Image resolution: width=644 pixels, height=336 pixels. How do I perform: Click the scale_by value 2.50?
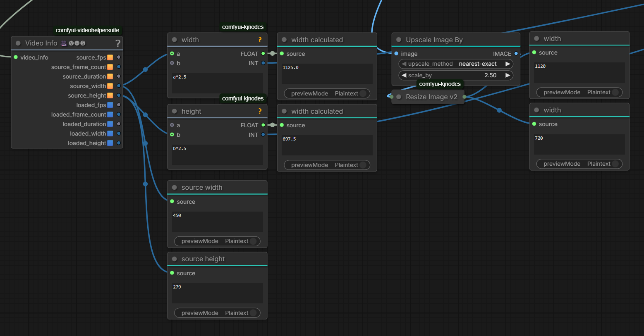click(491, 75)
